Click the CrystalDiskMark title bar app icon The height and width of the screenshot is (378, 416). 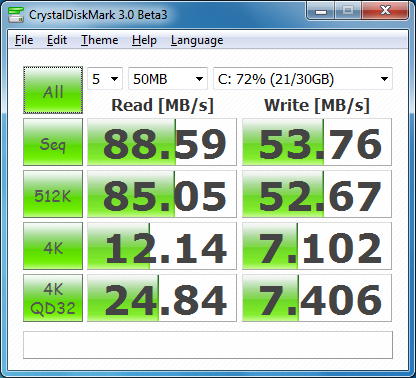pos(15,14)
